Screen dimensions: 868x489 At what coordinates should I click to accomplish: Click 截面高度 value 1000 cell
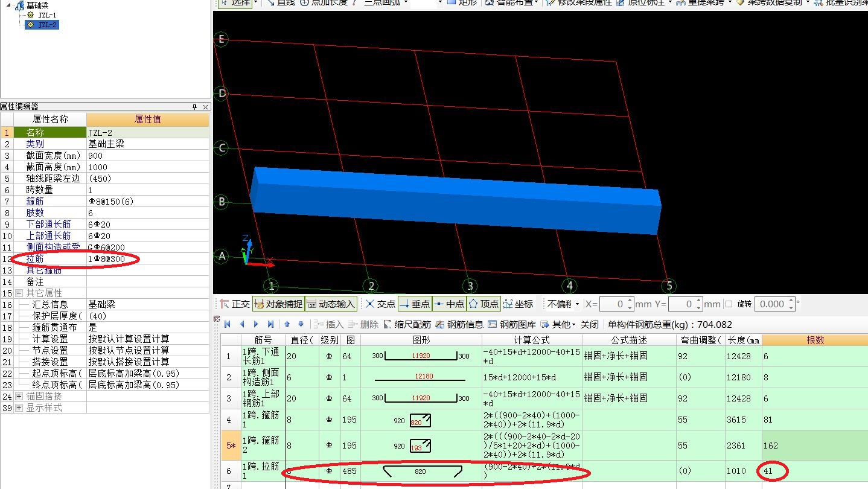148,167
